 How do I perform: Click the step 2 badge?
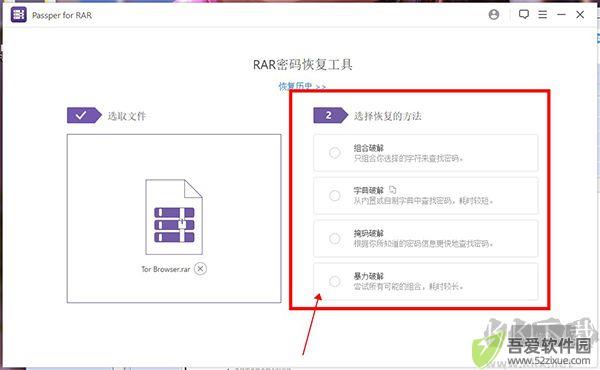pyautogui.click(x=331, y=115)
